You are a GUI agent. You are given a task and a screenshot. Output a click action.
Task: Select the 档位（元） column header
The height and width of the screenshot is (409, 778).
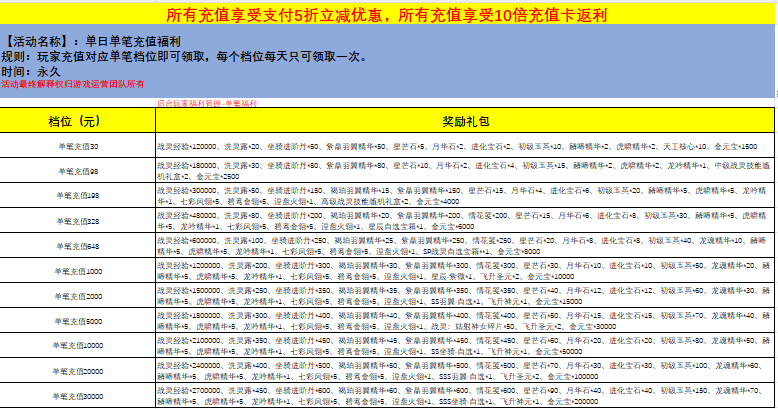78,121
